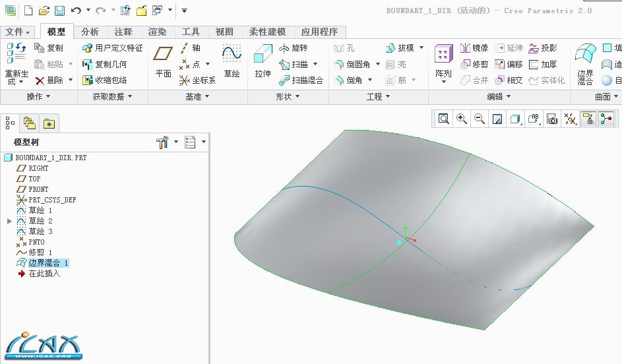
Task: Select the 草绘 (Sketch) tool
Action: pos(232,61)
